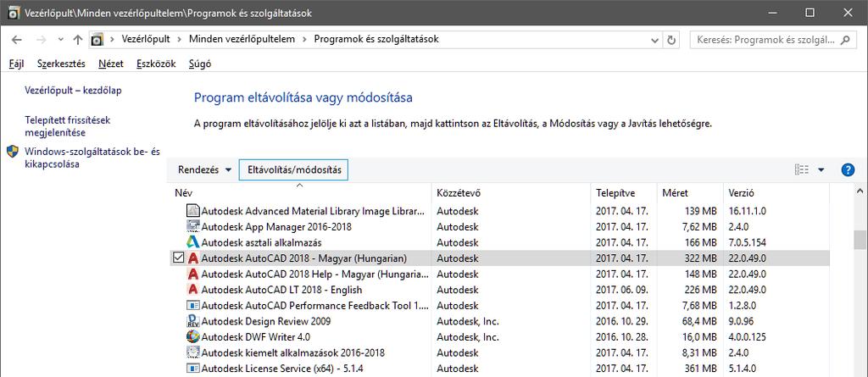Open Vezérlőpult – kezdőlap link

coord(73,91)
